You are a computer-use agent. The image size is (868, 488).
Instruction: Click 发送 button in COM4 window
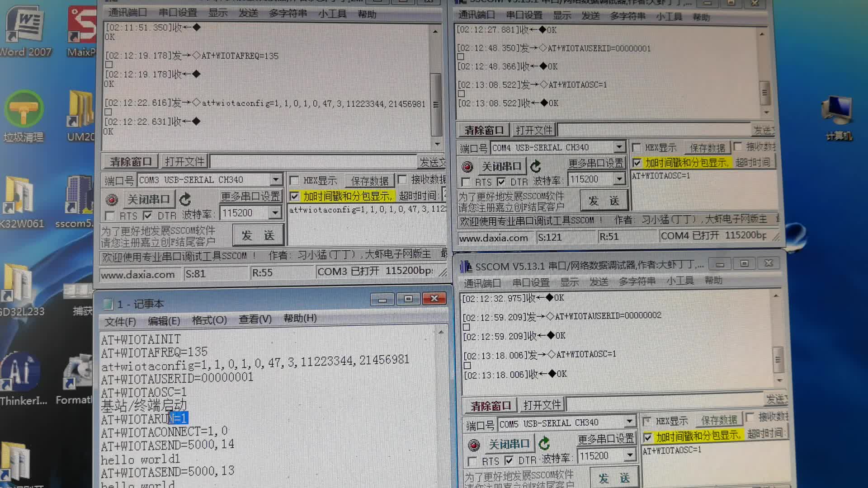[x=604, y=201]
